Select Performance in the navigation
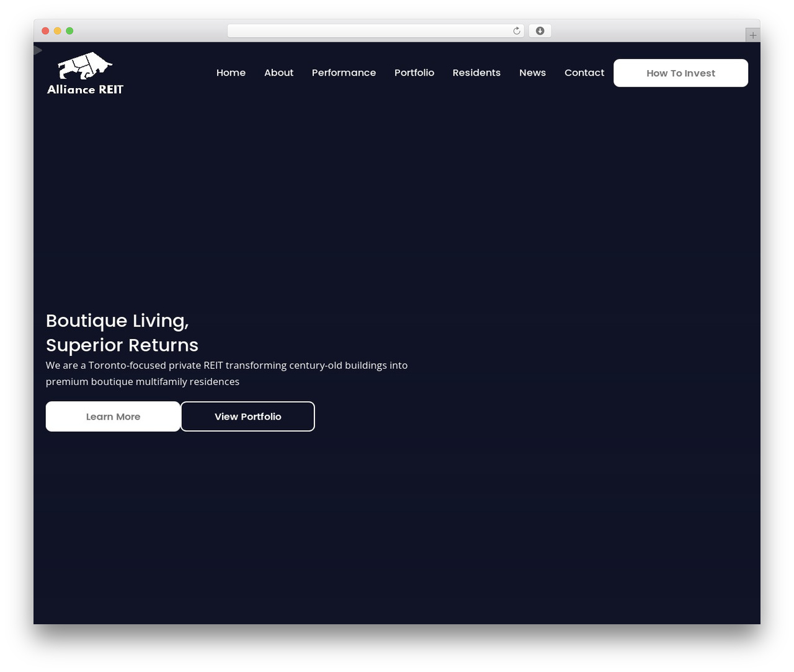 click(344, 73)
